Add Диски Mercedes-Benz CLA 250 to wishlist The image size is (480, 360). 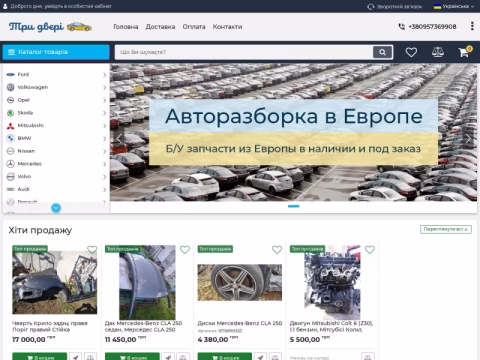point(277,249)
